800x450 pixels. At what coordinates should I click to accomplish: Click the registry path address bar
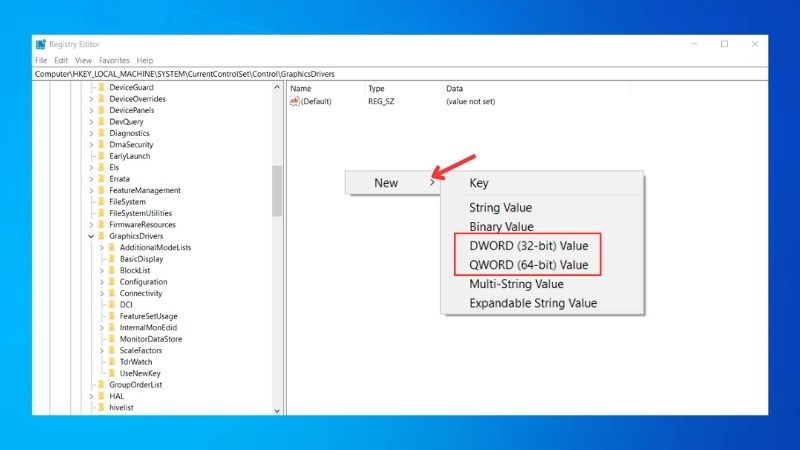[400, 74]
